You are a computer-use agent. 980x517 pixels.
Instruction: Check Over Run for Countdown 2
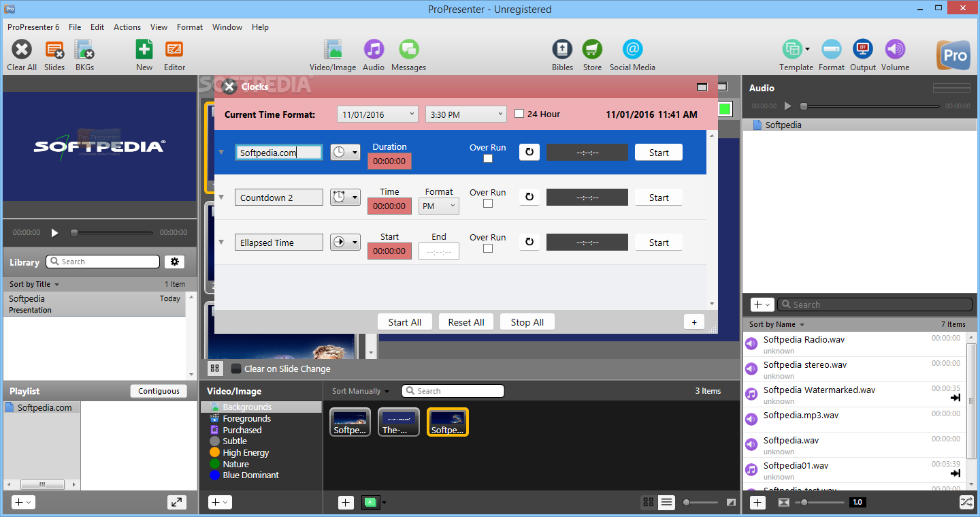pos(488,204)
